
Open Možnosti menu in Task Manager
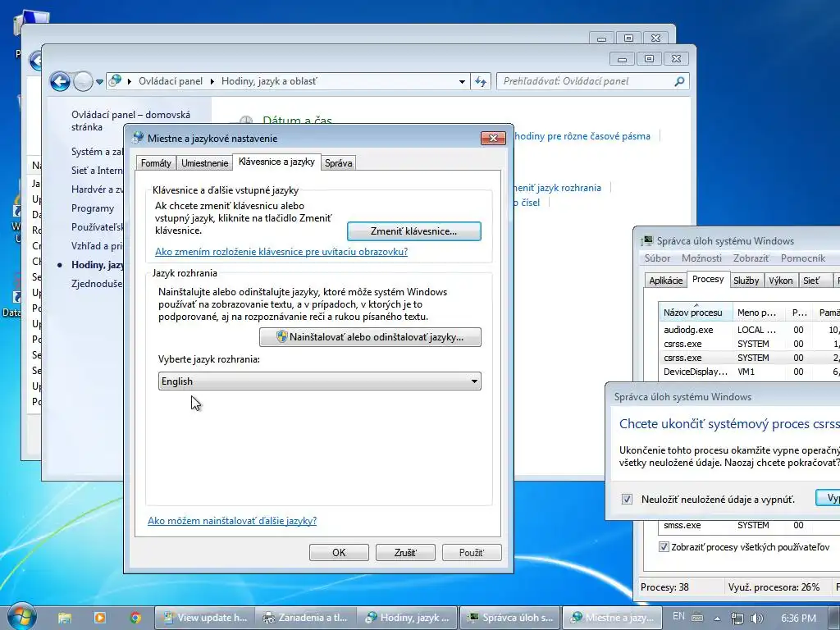[x=702, y=258]
